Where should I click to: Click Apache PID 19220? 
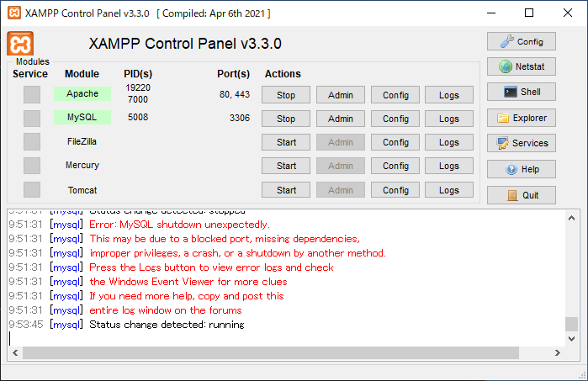[138, 87]
